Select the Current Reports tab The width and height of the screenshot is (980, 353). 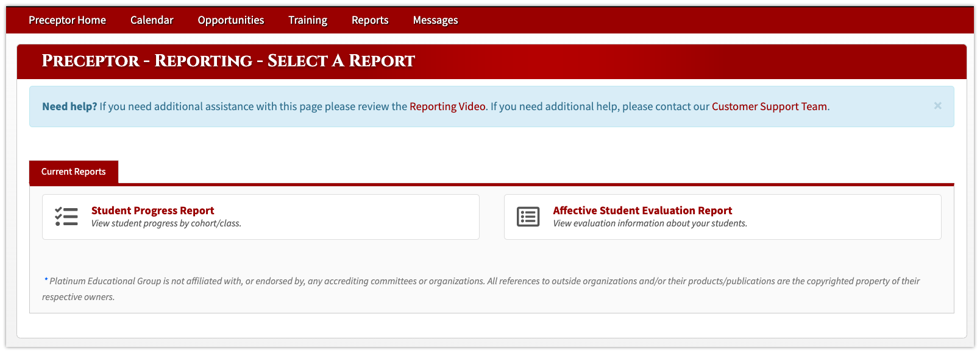[x=74, y=172]
